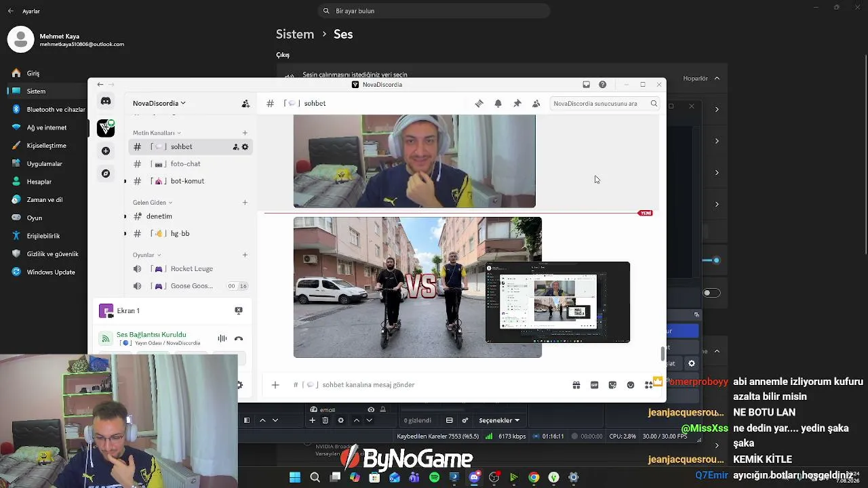The image size is (868, 488).
Task: Open the gift icon in message bar
Action: tap(576, 385)
